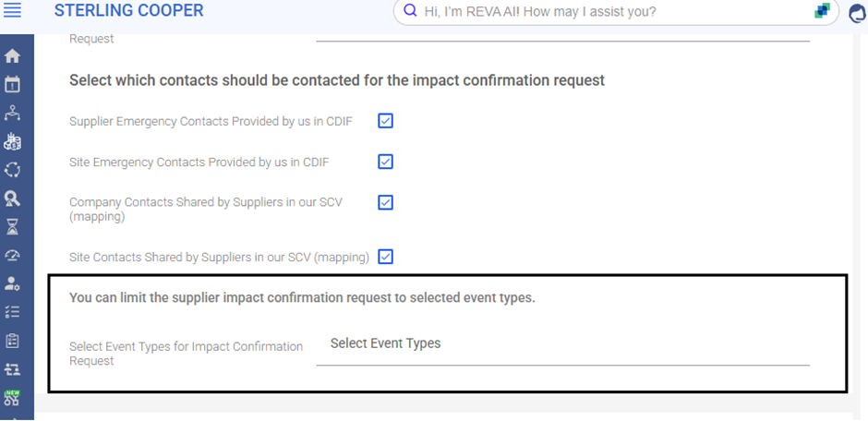Toggle Site Contacts Shared by Suppliers checkbox
The image size is (868, 421).
coord(386,257)
